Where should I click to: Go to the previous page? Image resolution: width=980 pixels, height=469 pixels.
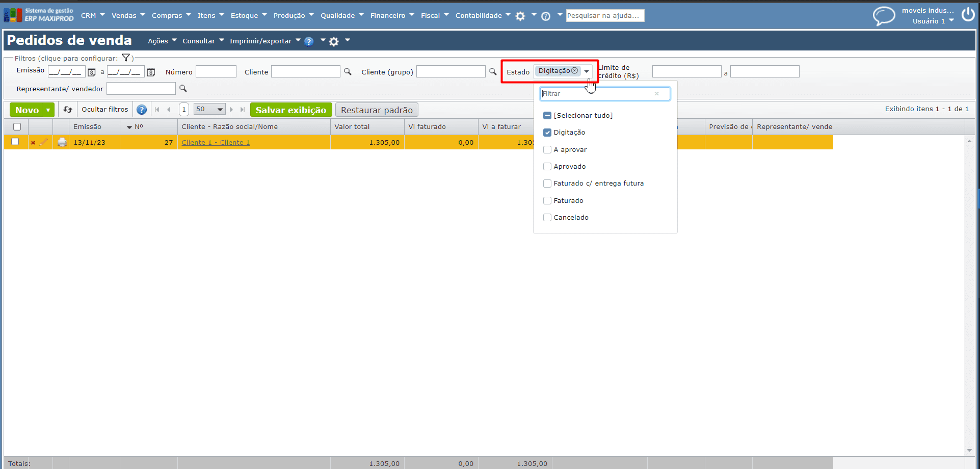pyautogui.click(x=169, y=110)
